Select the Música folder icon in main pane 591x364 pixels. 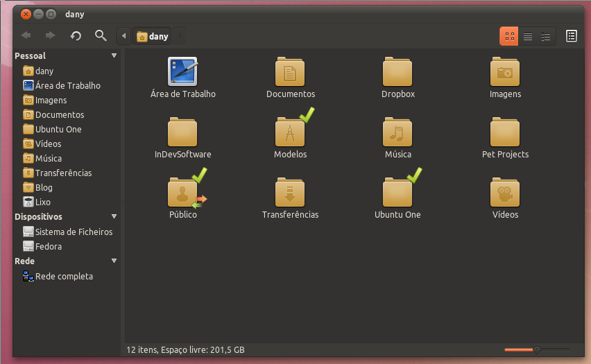[397, 132]
